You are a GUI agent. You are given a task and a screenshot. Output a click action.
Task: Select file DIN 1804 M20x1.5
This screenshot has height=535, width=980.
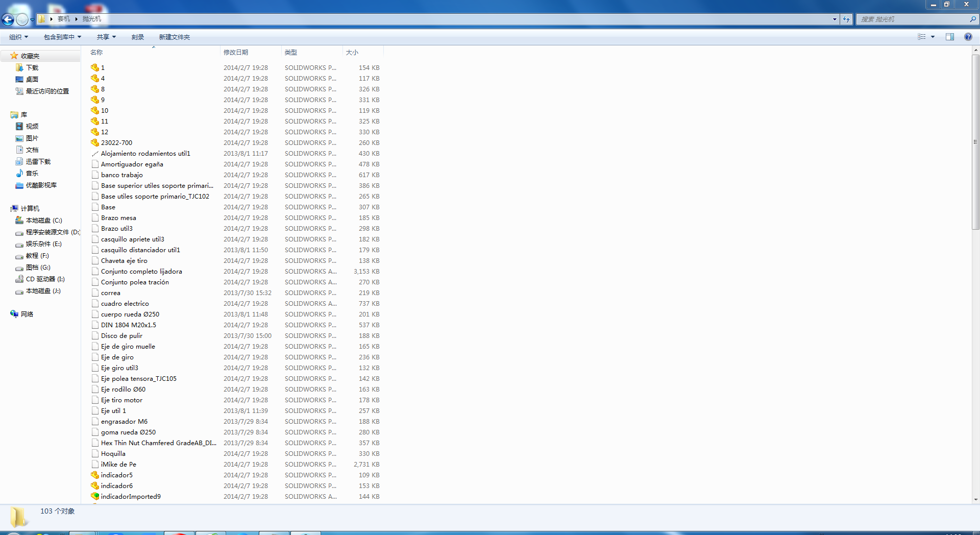point(129,325)
